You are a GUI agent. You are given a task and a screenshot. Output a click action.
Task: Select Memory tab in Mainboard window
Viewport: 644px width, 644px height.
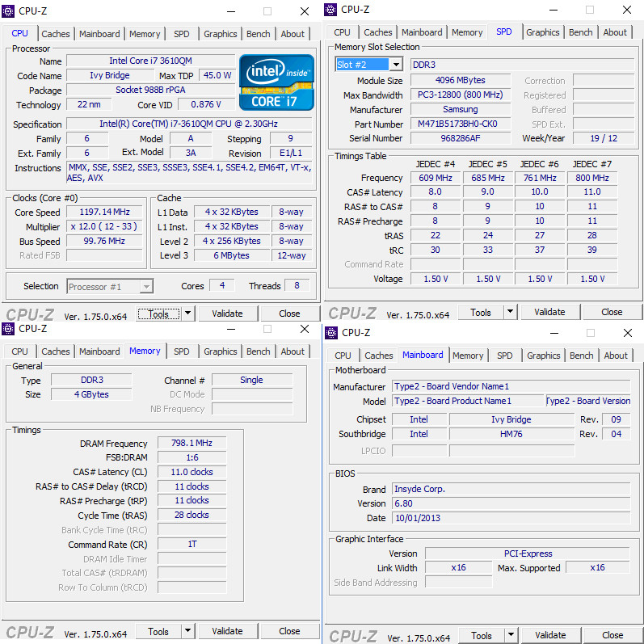468,356
